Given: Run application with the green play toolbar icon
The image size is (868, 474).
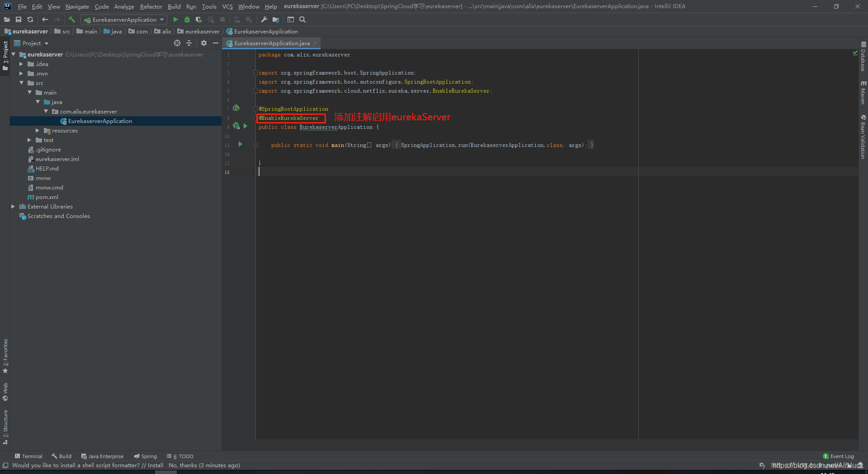Looking at the screenshot, I should point(175,19).
